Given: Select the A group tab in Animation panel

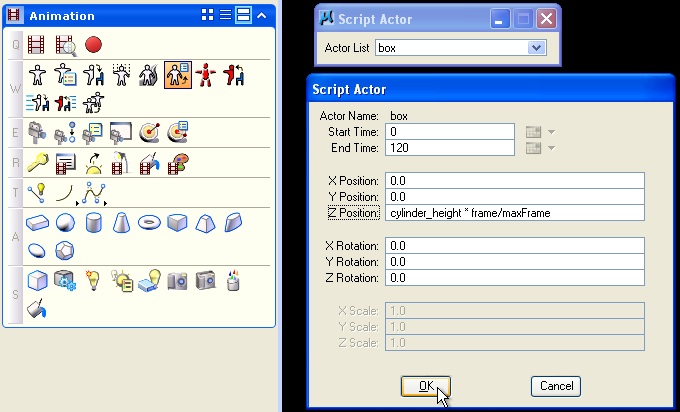Looking at the screenshot, I should [16, 237].
